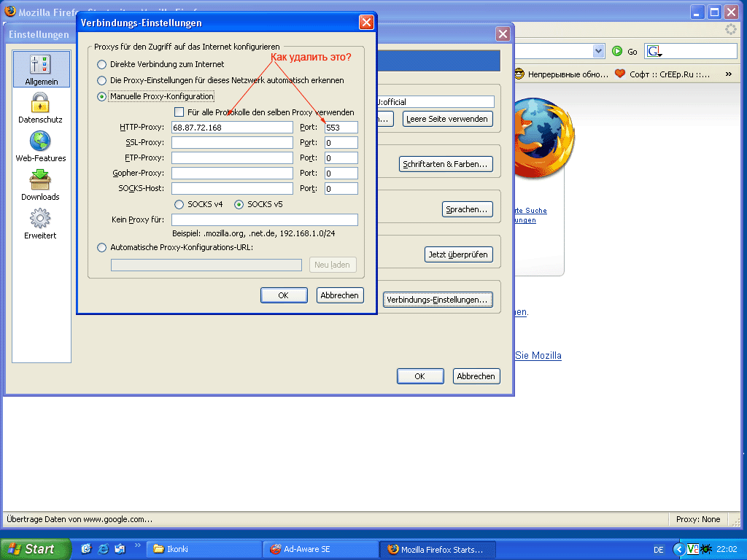The height and width of the screenshot is (560, 747).
Task: Cancel the Verbindungs-Einstellungen dialog
Action: coord(340,295)
